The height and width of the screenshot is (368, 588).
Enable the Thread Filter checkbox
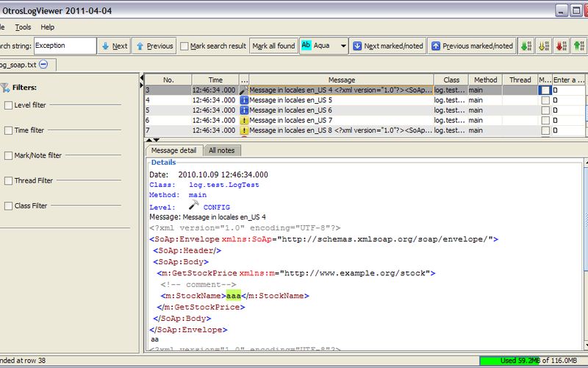[8, 180]
